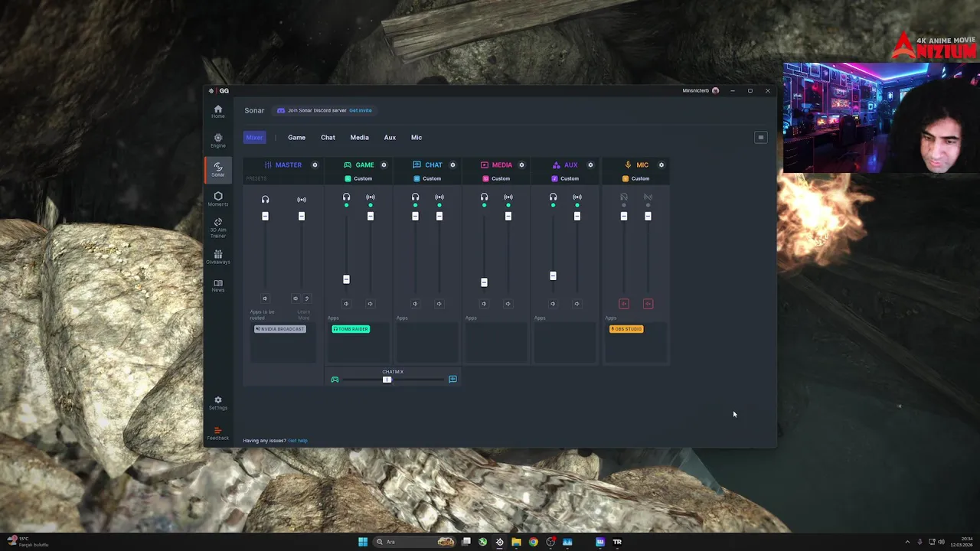Unmute MIC headphone monitoring (red button)
This screenshot has height=551, width=980.
tap(624, 304)
